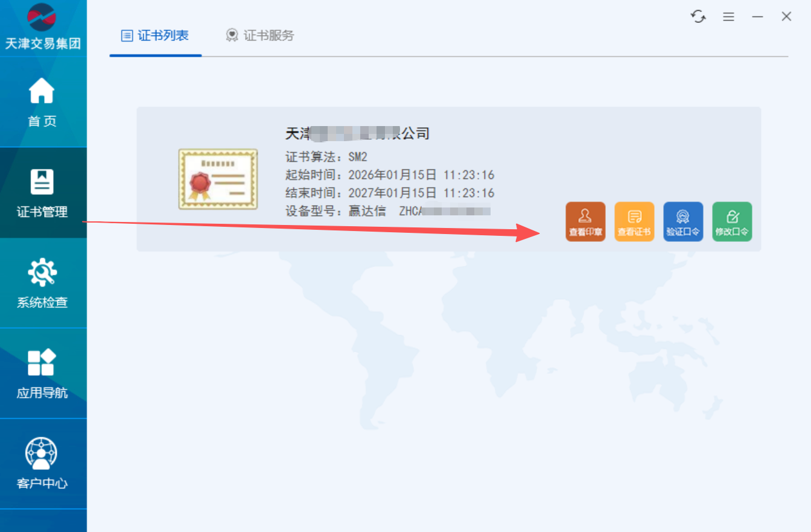Select 应用导航 in the sidebar
Image resolution: width=811 pixels, height=532 pixels.
[x=42, y=374]
